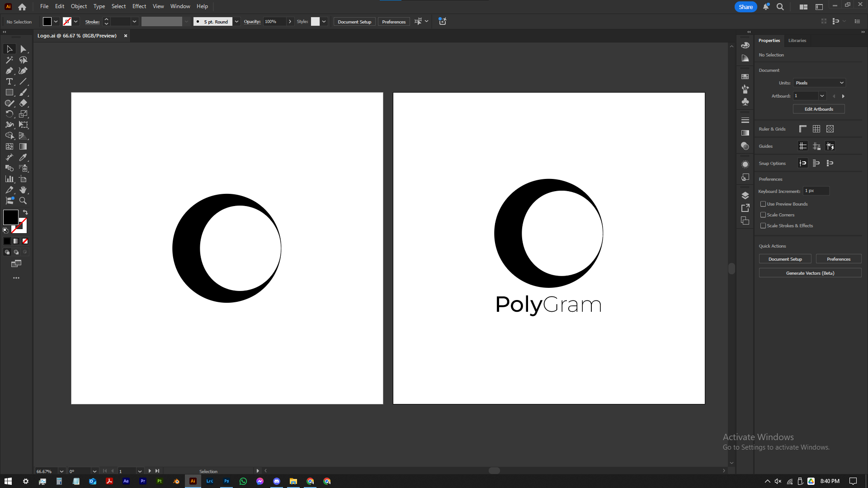
Task: Open the Gradient panel icon
Action: coord(745,133)
